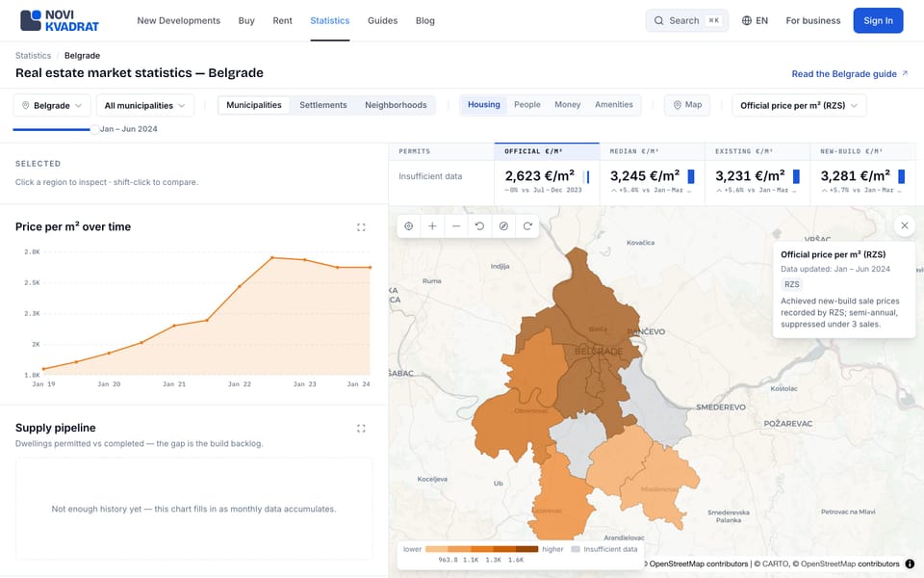Click the Smederevo map label
The image size is (924, 578).
point(721,407)
